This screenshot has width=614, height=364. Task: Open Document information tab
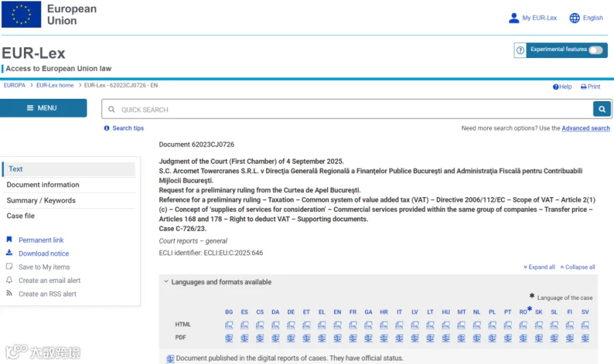[x=43, y=185]
